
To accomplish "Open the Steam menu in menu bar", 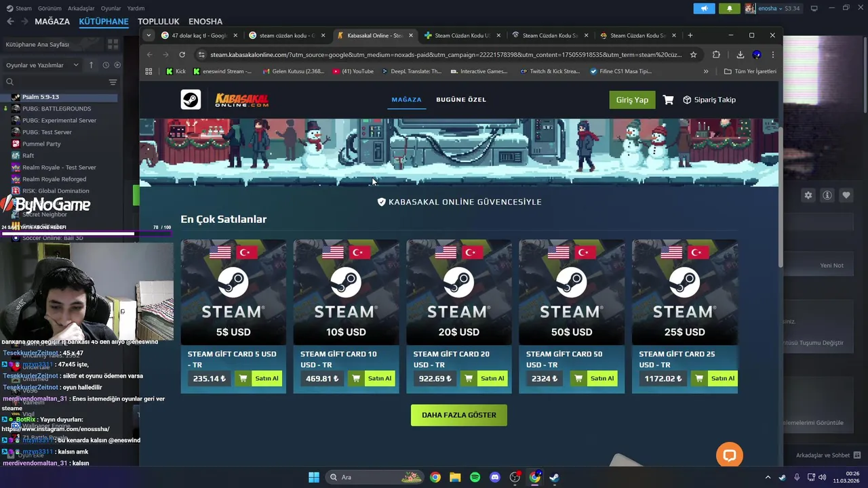I will [x=18, y=8].
